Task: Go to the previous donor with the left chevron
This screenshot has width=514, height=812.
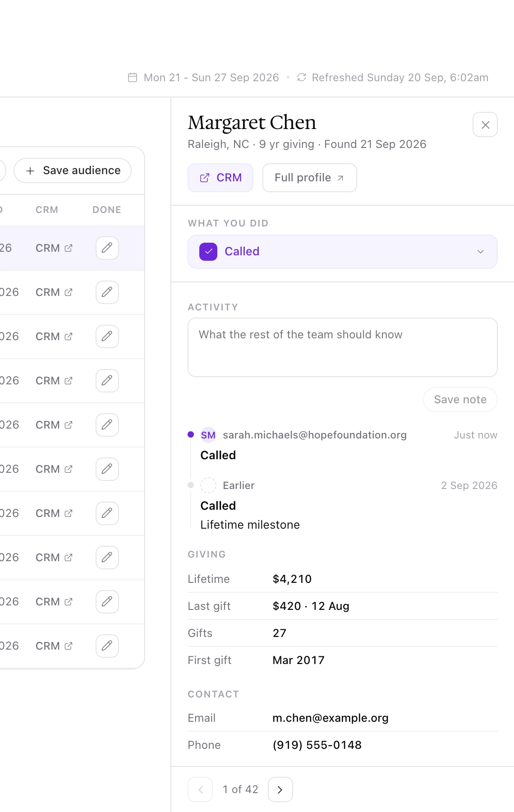Action: point(200,789)
